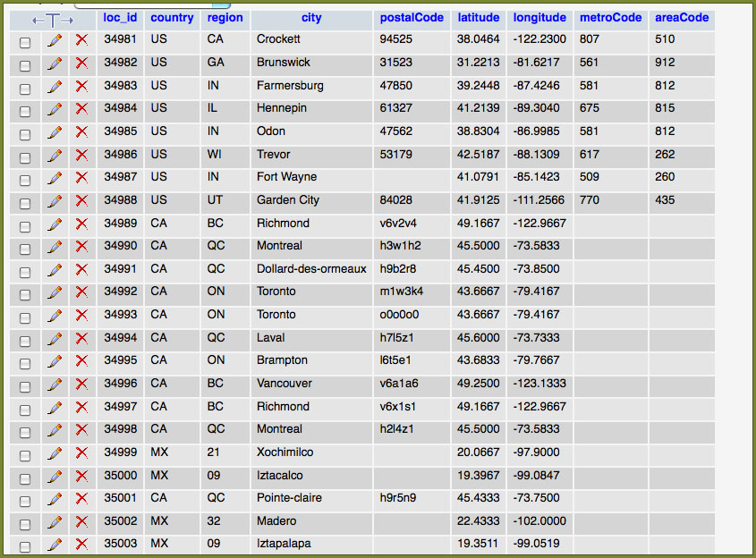Image resolution: width=756 pixels, height=558 pixels.
Task: Sort by the city column header
Action: [x=311, y=18]
